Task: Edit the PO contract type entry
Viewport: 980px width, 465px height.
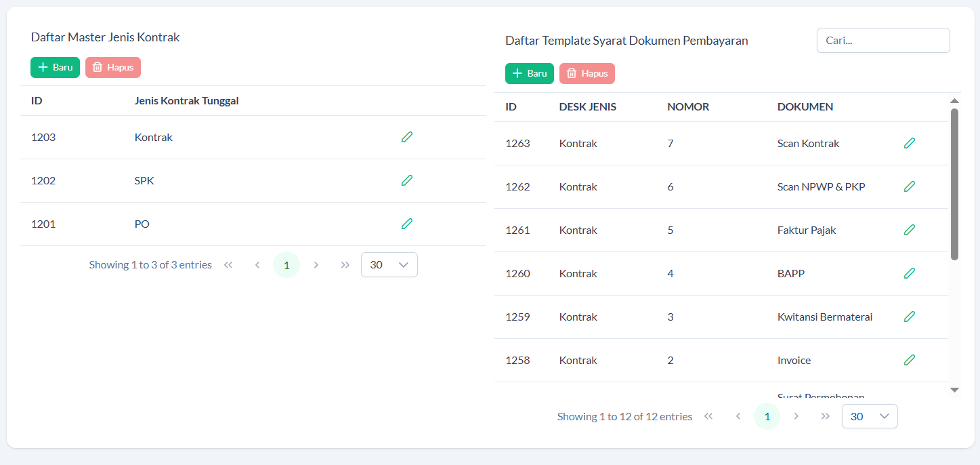Action: pyautogui.click(x=406, y=224)
